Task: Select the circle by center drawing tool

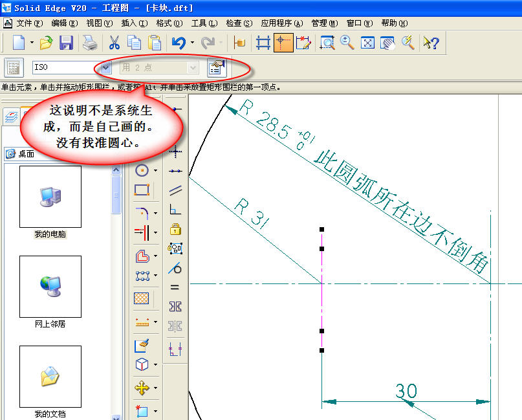Action: coord(142,170)
